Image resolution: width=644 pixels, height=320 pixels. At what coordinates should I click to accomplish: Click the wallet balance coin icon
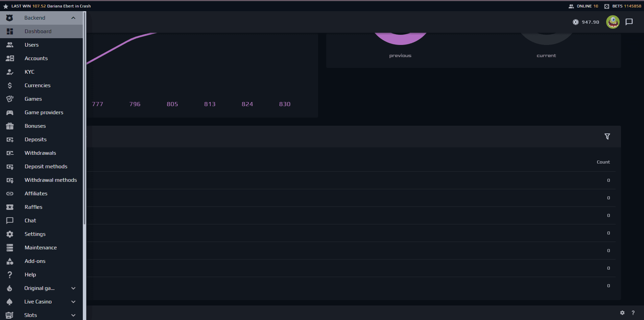(x=575, y=22)
